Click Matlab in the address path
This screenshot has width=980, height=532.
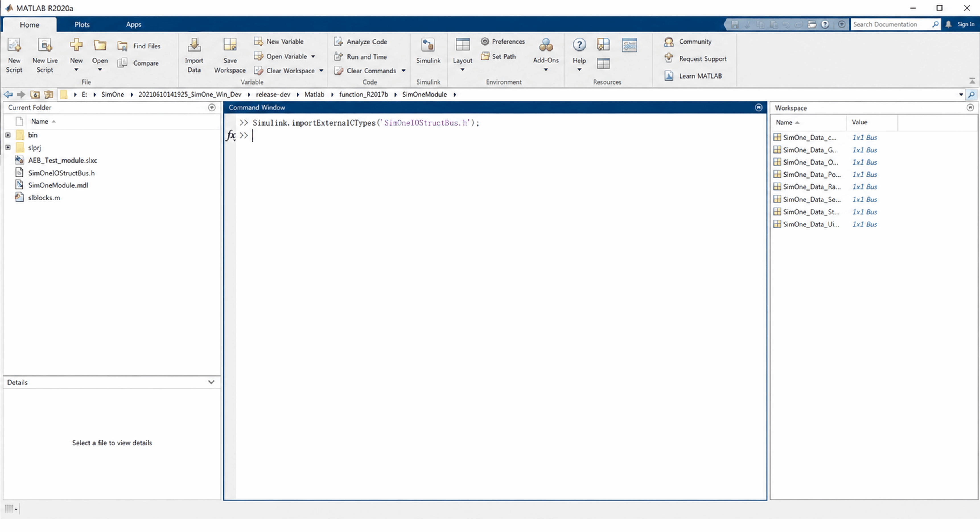point(314,95)
